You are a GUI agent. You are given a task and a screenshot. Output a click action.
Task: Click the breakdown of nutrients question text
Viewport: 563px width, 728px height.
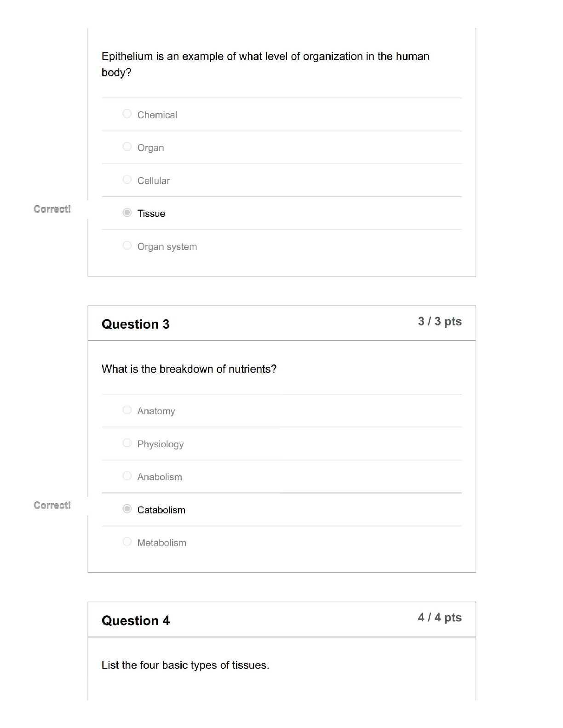click(189, 369)
